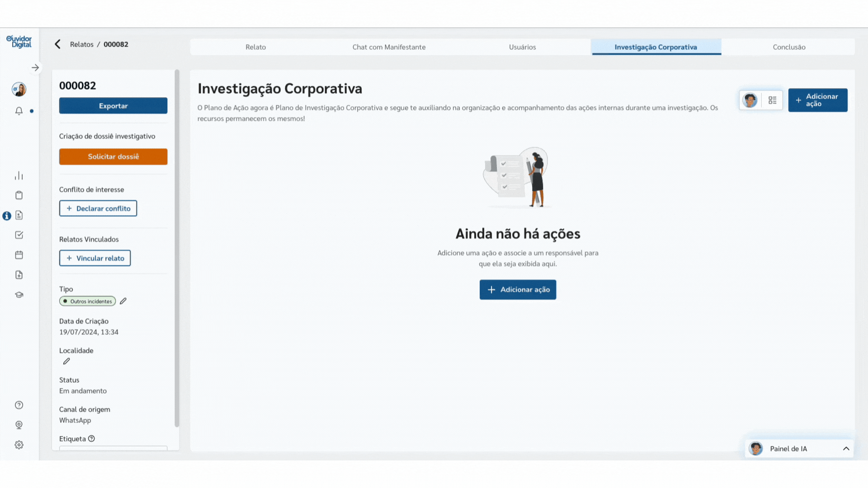Edit Localidade with pencil icon
This screenshot has width=868, height=488.
tap(66, 361)
